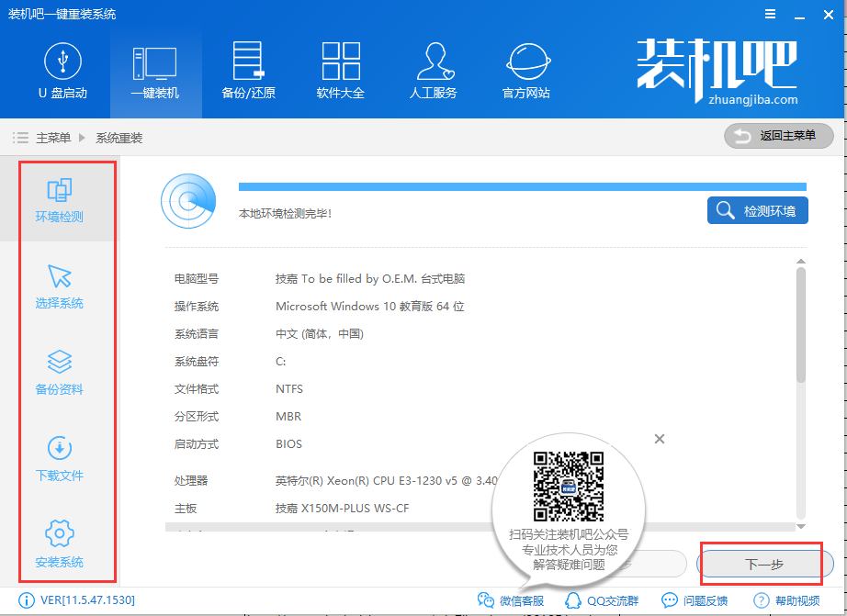Click the 电脑型号 row value
This screenshot has width=847, height=616.
[x=370, y=278]
